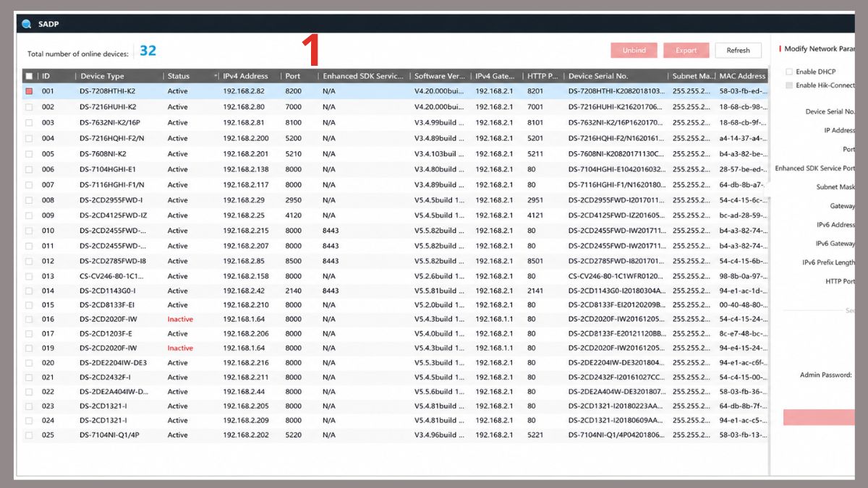The image size is (868, 488).
Task: Sort by IPv4 Address column header
Action: pos(245,76)
